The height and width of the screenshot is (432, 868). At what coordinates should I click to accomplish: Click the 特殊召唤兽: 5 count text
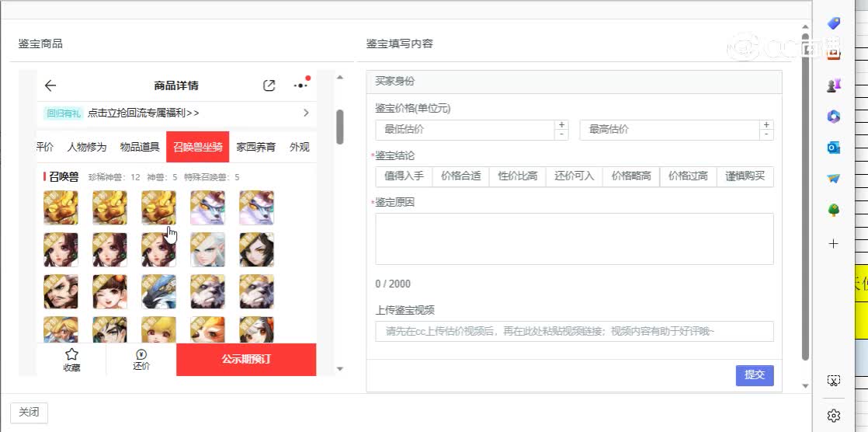click(x=212, y=178)
